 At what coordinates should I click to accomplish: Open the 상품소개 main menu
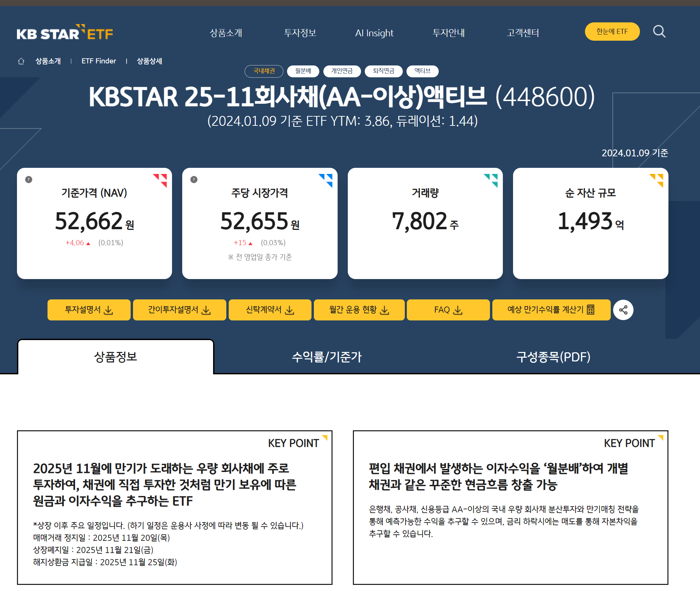coord(226,33)
